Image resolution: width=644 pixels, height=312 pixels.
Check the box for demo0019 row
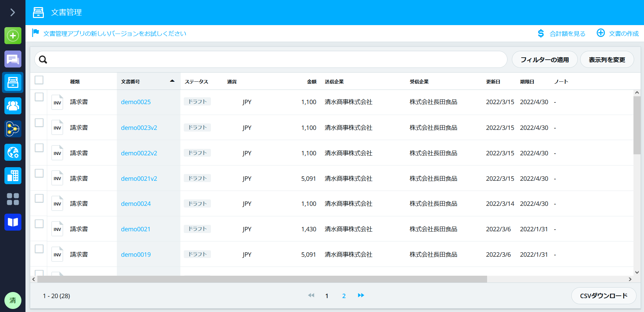[x=39, y=249]
